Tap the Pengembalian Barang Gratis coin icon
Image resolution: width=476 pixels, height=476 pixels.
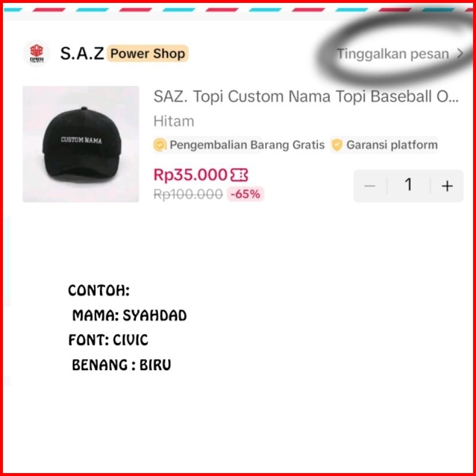[160, 145]
